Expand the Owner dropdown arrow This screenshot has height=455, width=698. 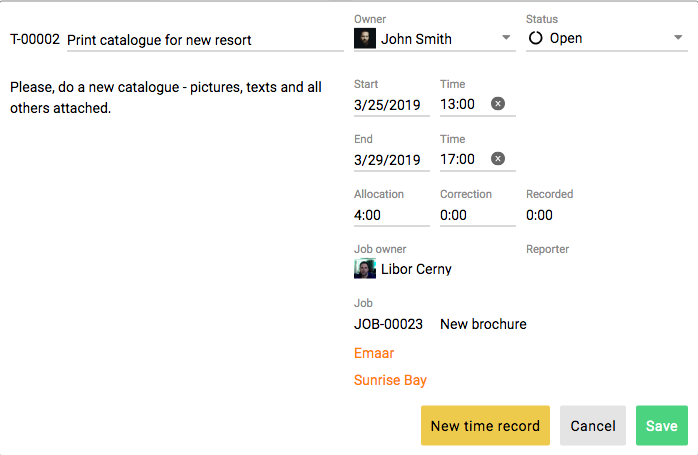506,38
